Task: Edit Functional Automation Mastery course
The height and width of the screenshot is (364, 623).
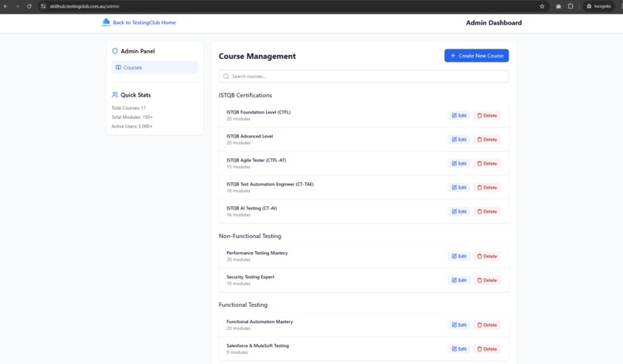Action: click(459, 325)
